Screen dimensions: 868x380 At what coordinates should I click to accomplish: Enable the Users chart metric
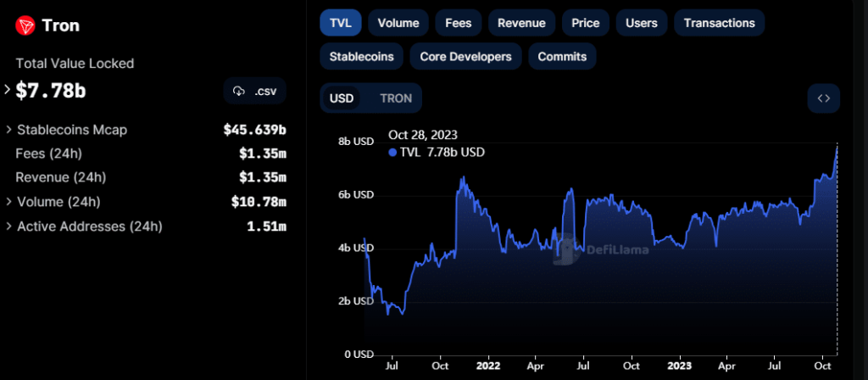pos(641,23)
